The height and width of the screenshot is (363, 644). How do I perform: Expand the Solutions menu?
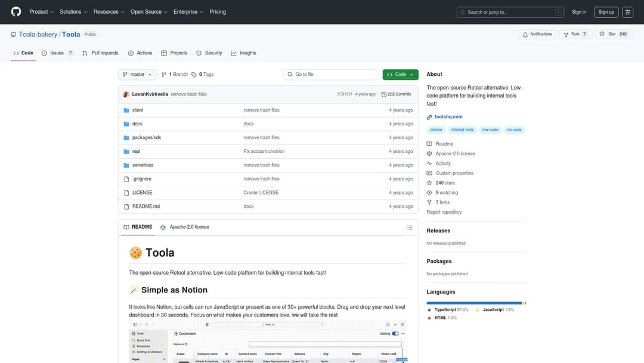[x=73, y=12]
